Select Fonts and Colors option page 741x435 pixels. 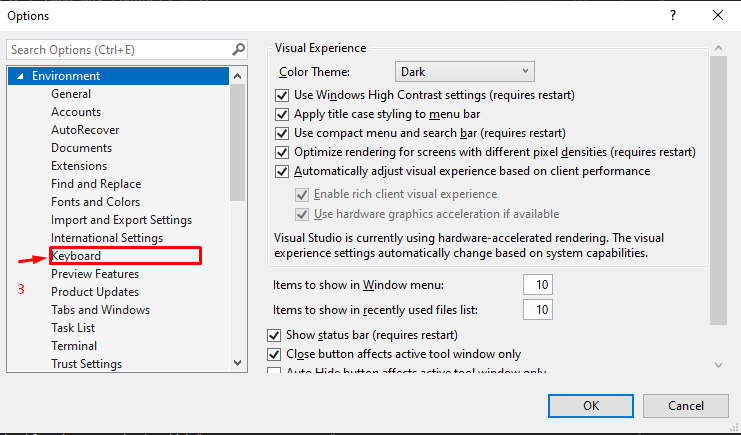(95, 201)
